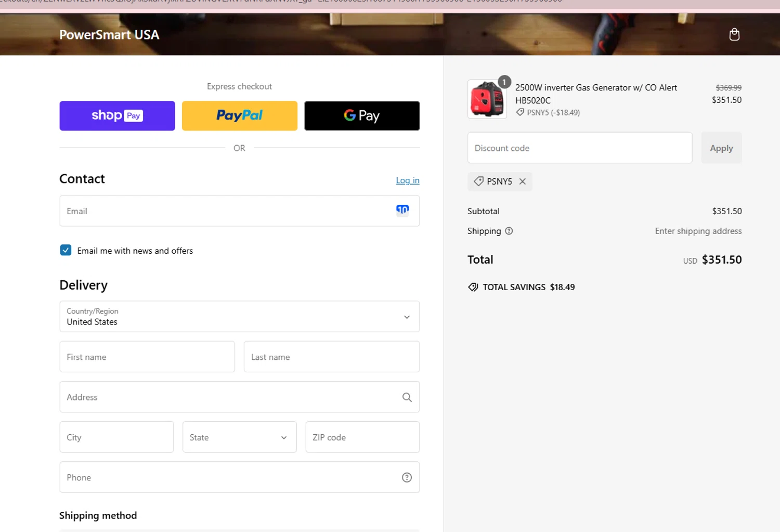Click the Discount code input

[x=580, y=148]
